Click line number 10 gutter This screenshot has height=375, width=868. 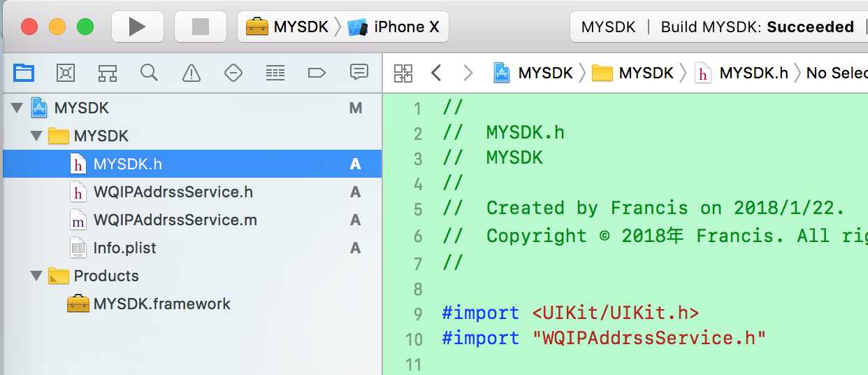414,339
